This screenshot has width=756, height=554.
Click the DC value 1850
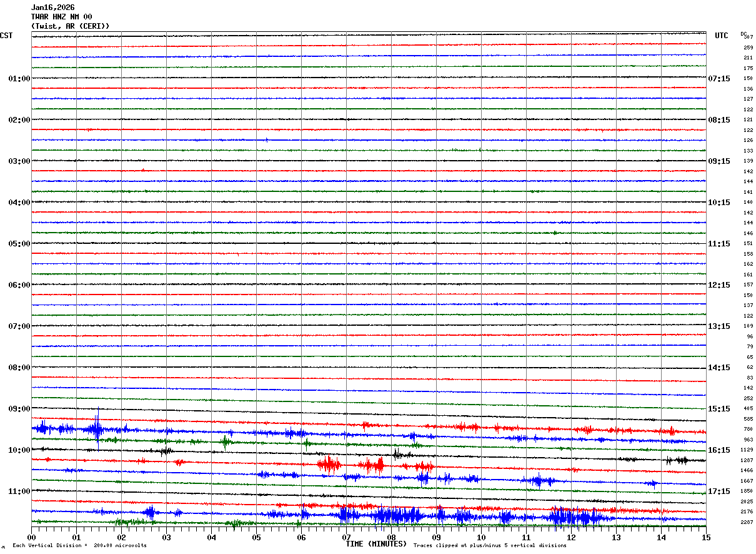click(x=747, y=491)
